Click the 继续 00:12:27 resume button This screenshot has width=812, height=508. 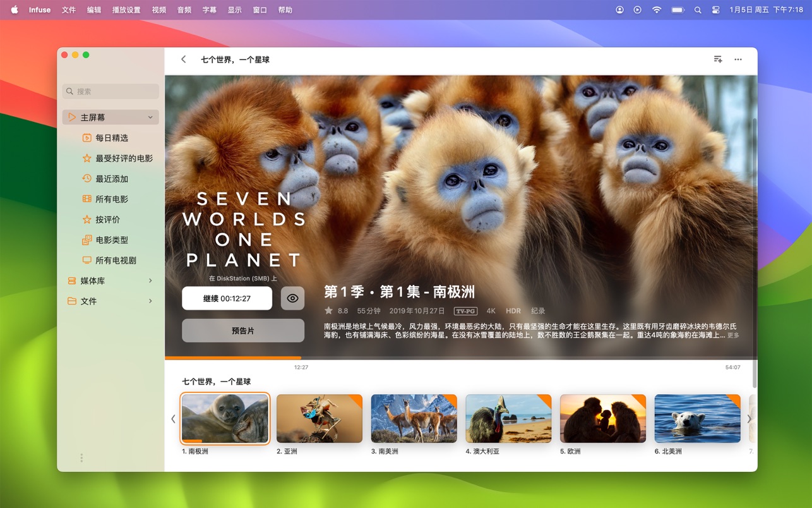[x=227, y=298]
